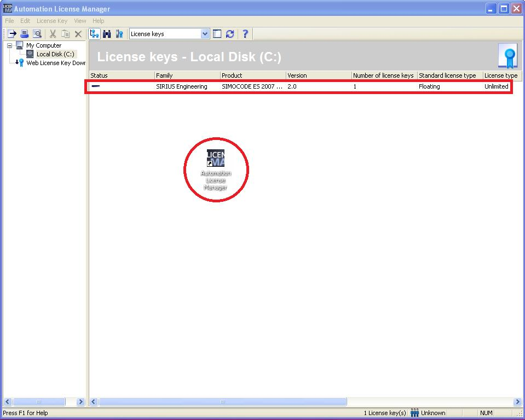This screenshot has height=420, width=525.
Task: Maximize the Automation License Manager window
Action: [504, 8]
